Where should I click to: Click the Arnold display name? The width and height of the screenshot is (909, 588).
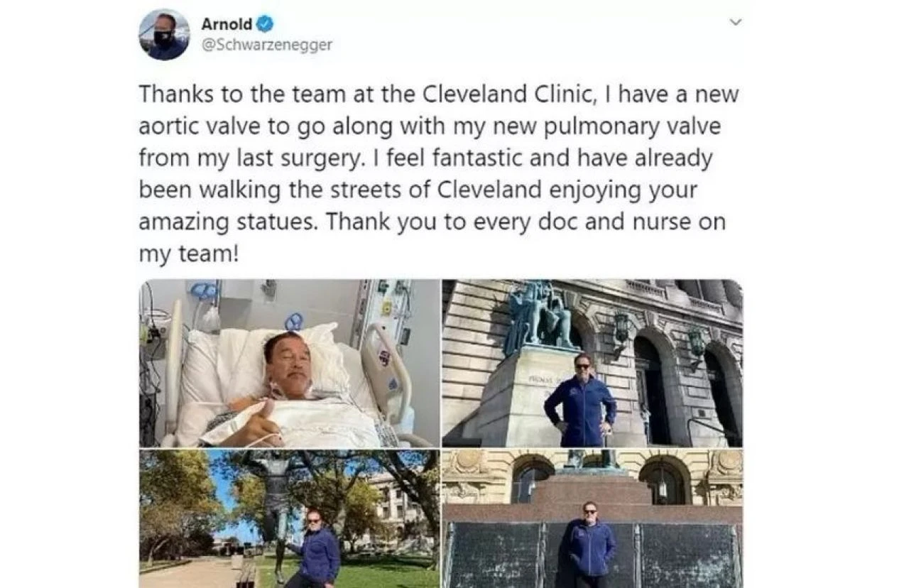pos(227,23)
